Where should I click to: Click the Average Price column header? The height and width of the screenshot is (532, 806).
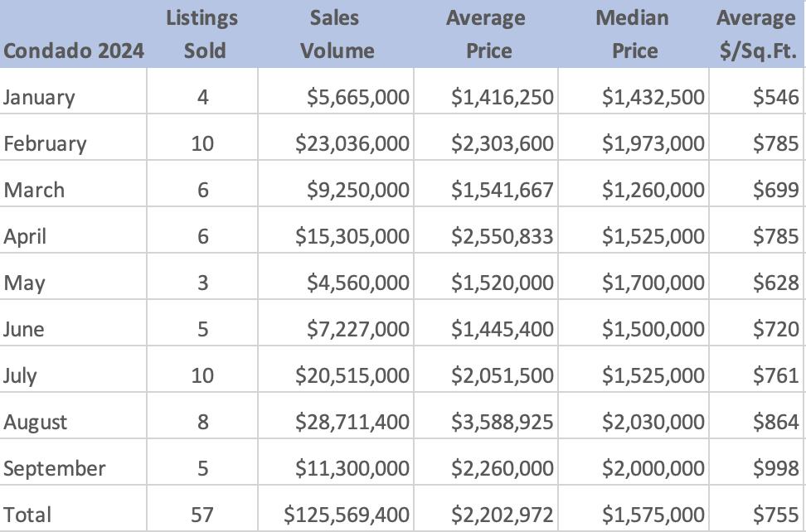click(x=485, y=34)
